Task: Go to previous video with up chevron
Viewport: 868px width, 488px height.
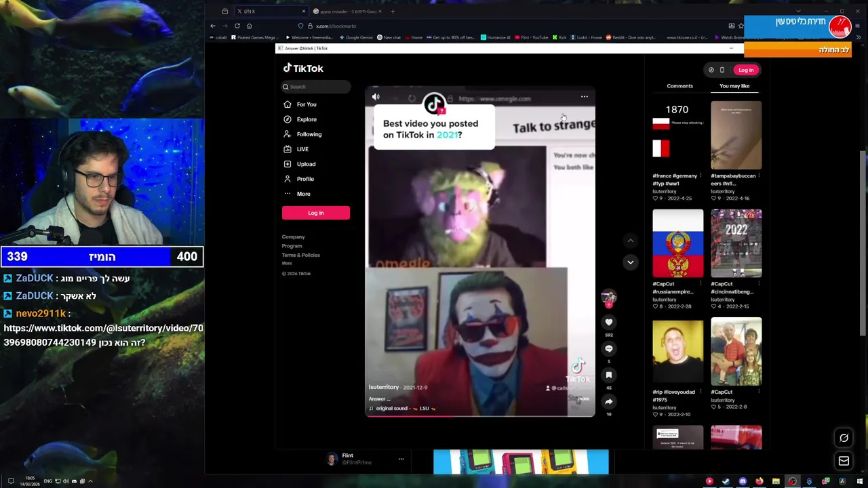Action: (630, 241)
